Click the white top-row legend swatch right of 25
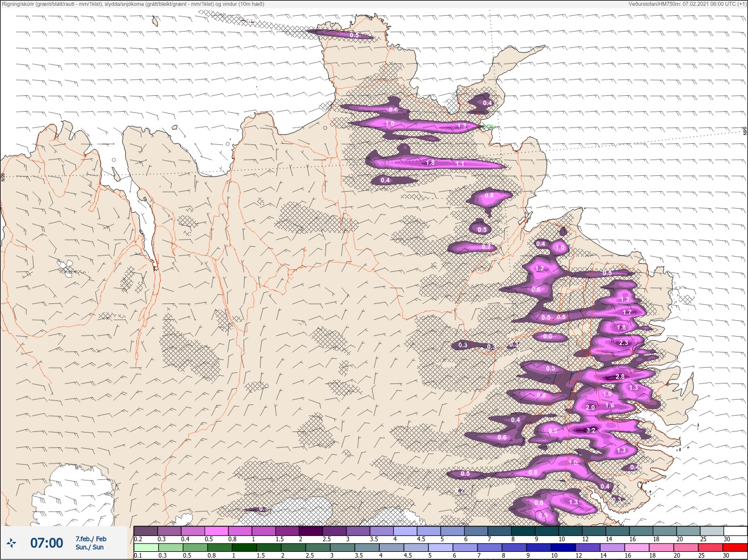Image resolution: width=748 pixels, height=560 pixels. click(x=735, y=531)
